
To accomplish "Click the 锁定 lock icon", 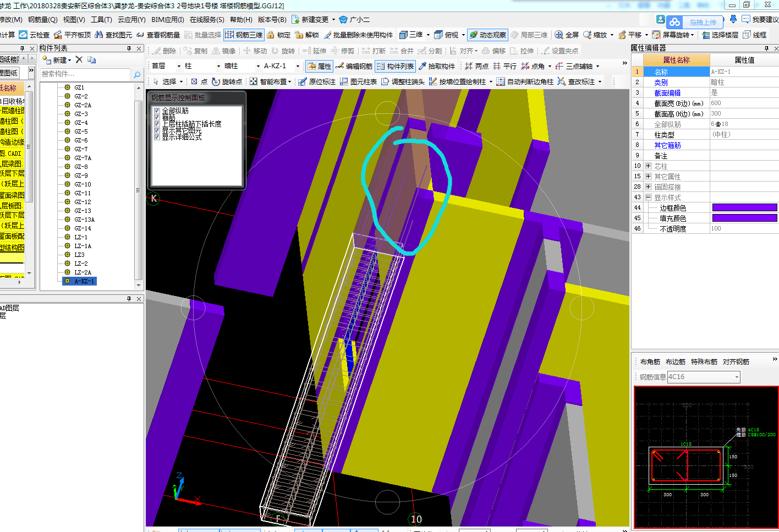I will tap(271, 35).
